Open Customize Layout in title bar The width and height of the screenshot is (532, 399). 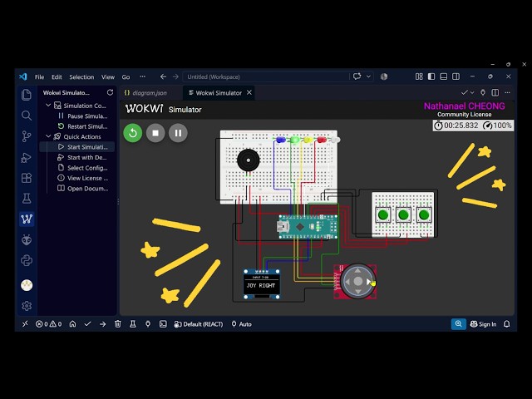pyautogui.click(x=419, y=76)
